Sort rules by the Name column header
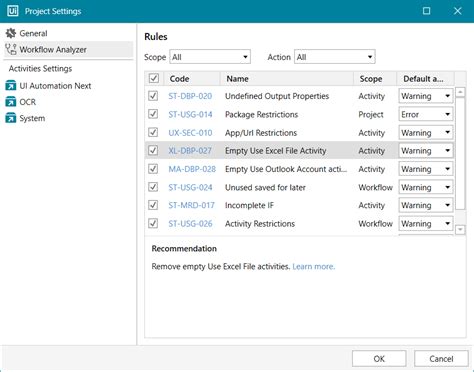This screenshot has width=474, height=372. (x=287, y=79)
